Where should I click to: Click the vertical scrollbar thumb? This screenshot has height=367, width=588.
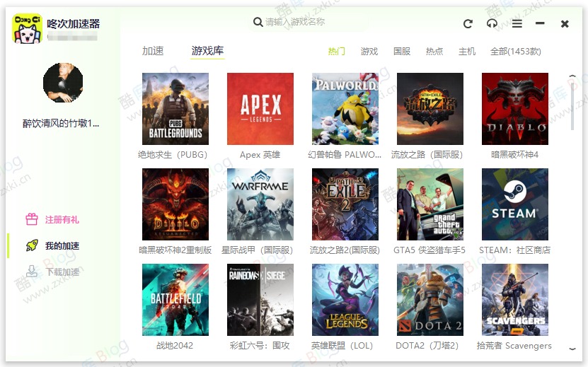[572, 105]
